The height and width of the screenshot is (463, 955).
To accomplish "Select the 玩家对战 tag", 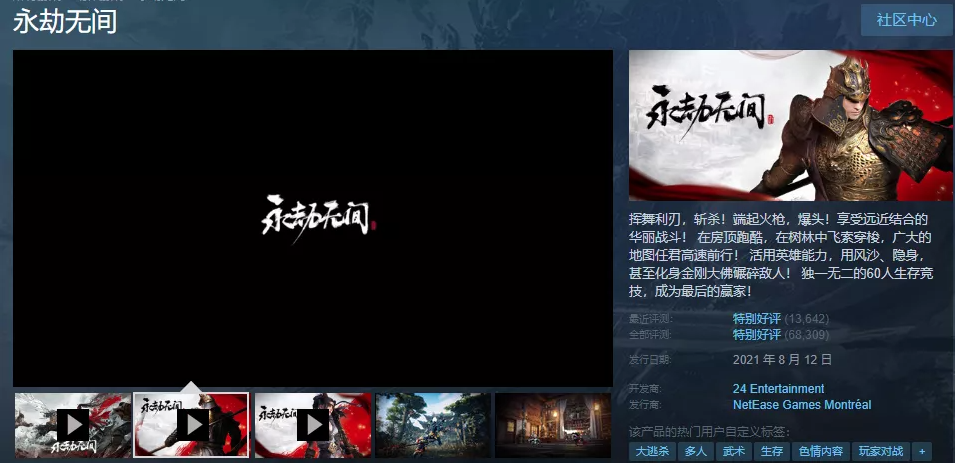I will click(x=881, y=451).
